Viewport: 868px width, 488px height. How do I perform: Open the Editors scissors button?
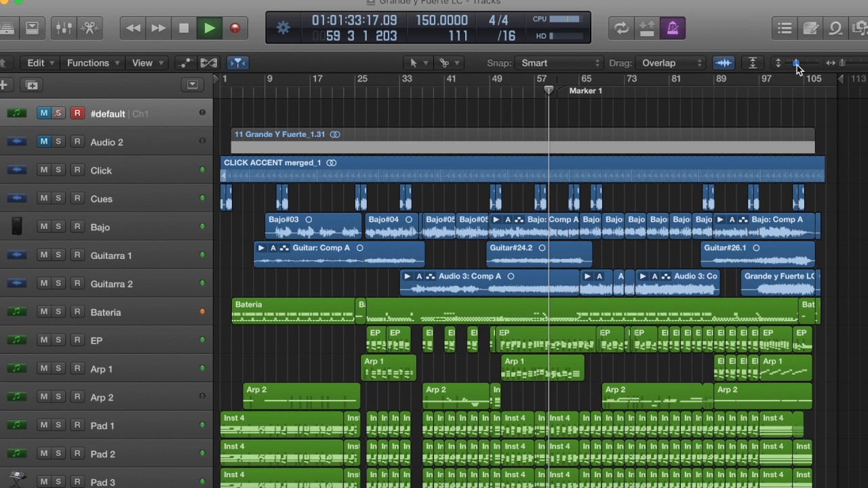click(x=90, y=28)
